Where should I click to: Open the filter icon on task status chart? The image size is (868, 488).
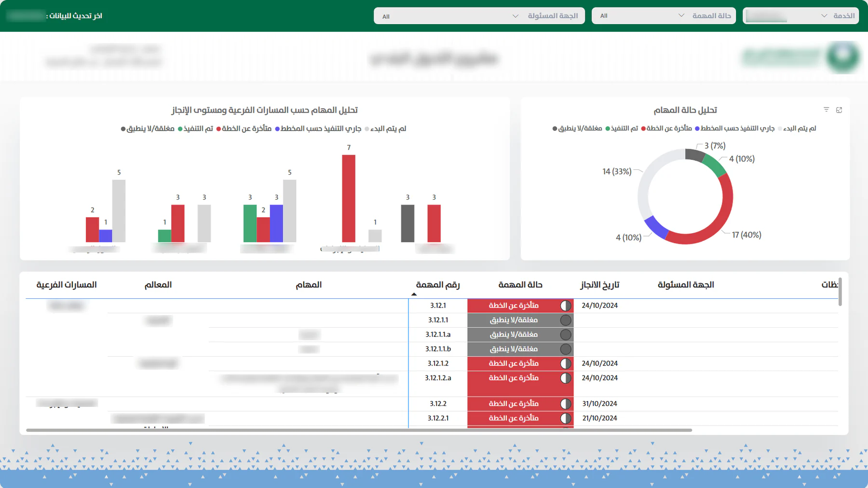click(826, 110)
